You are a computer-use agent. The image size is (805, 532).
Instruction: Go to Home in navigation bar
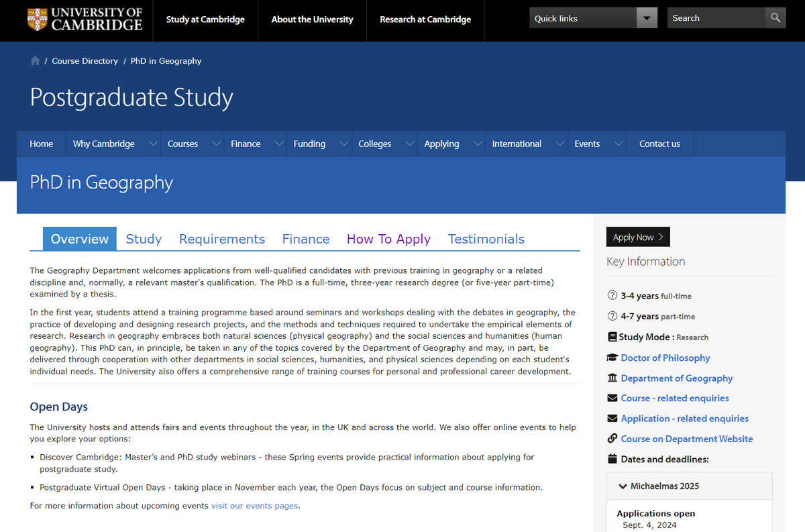click(x=42, y=144)
